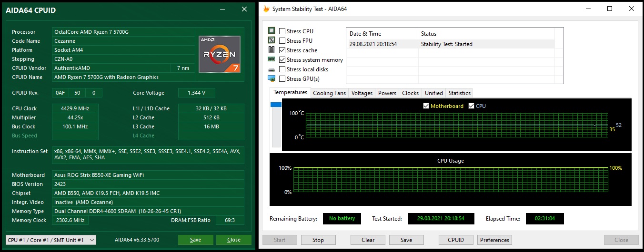Click the Clear button
This screenshot has width=644, height=252.
[x=368, y=240]
